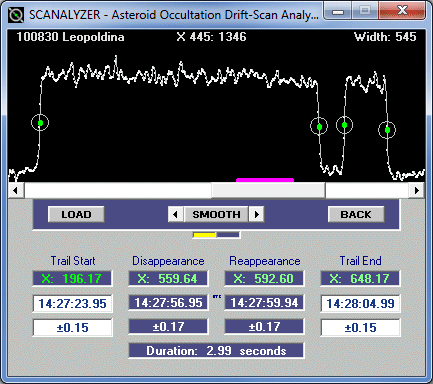The height and width of the screenshot is (384, 433).
Task: Click the Reappearance label
Action: pyautogui.click(x=265, y=261)
